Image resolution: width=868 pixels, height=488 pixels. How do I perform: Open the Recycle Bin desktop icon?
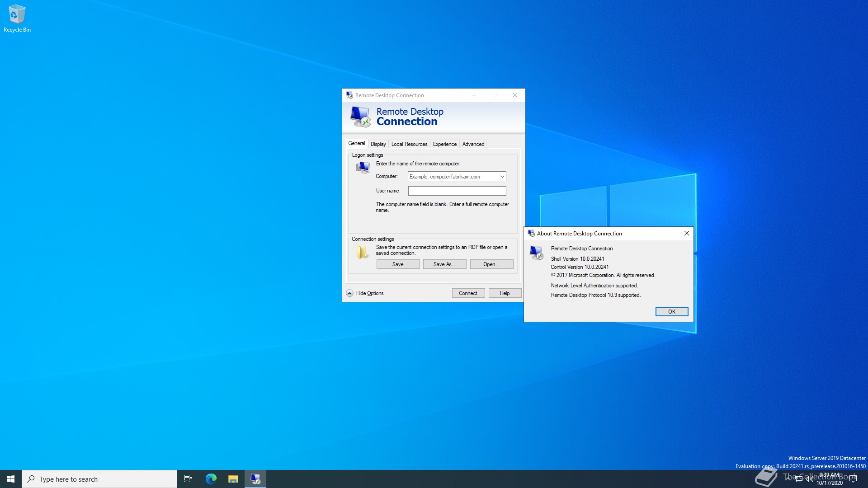point(17,18)
